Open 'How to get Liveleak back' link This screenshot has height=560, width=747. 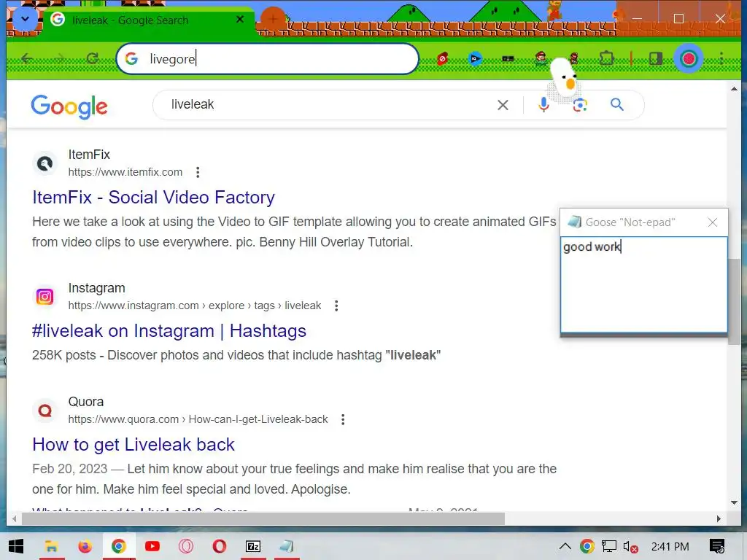coord(133,444)
